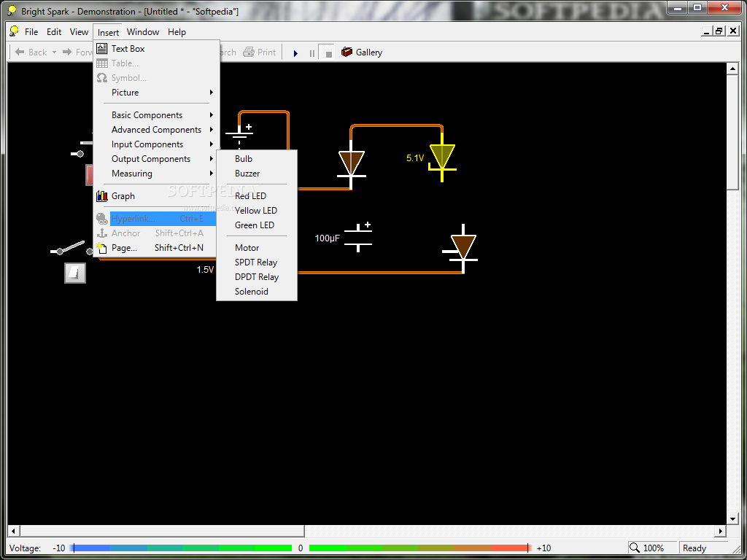Click the Ready status text
Image resolution: width=747 pixels, height=560 pixels.
point(694,548)
